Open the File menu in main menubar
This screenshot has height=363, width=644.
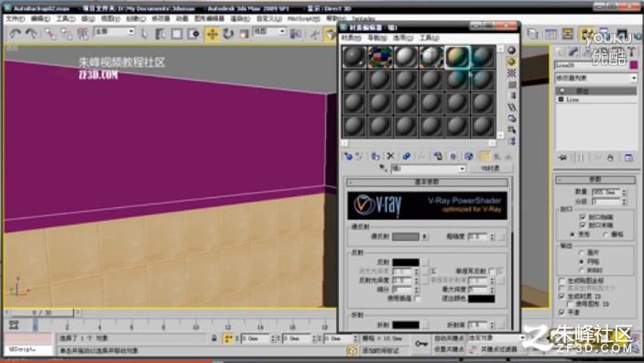point(15,19)
